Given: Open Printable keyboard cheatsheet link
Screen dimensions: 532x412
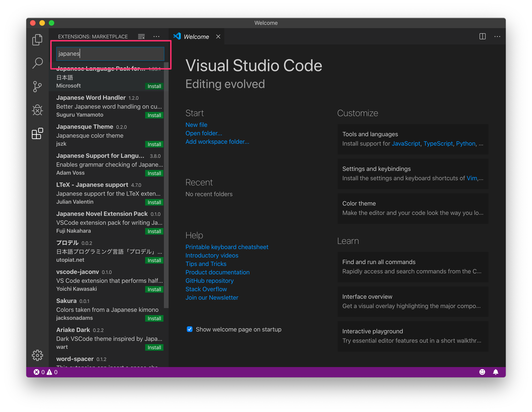Looking at the screenshot, I should pos(226,247).
